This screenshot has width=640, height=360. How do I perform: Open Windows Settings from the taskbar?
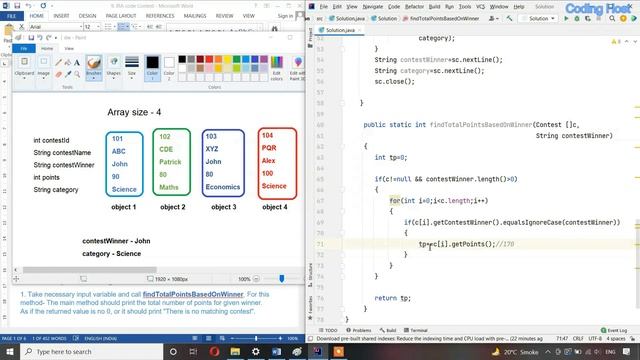pos(256,351)
